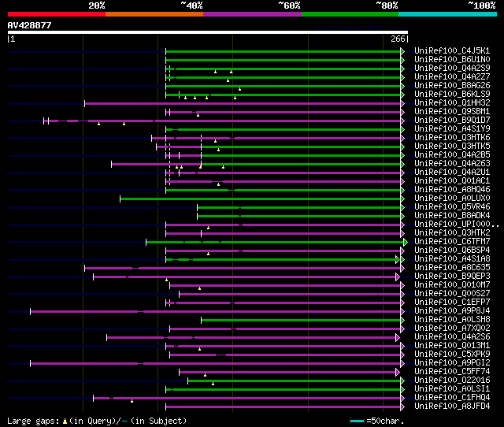Click the UniRef100_A7XQ02 label

[x=452, y=329]
